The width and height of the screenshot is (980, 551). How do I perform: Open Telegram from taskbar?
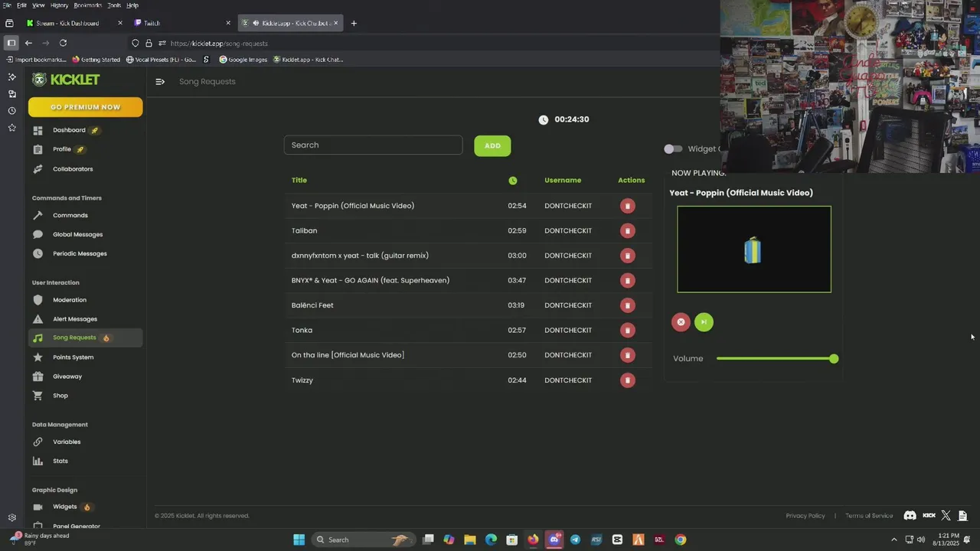(x=575, y=540)
